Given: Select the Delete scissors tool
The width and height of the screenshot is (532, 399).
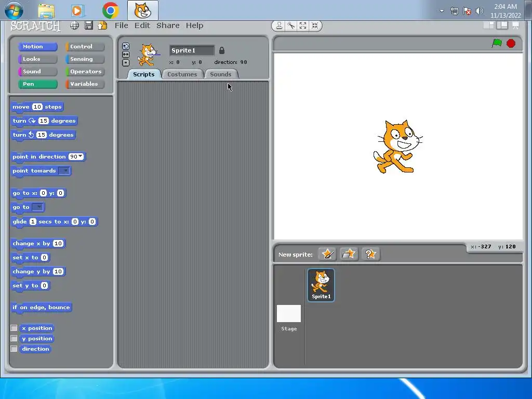Looking at the screenshot, I should click(291, 26).
